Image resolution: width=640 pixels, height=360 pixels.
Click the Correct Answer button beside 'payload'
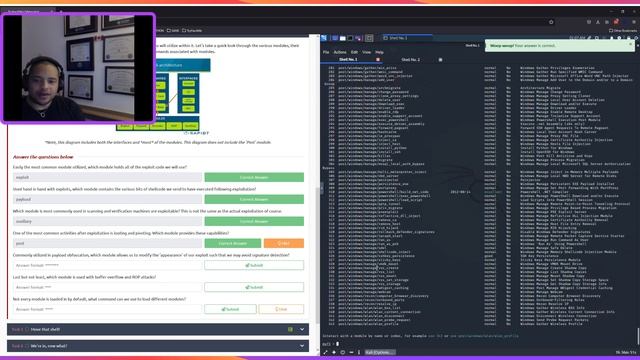coord(254,199)
